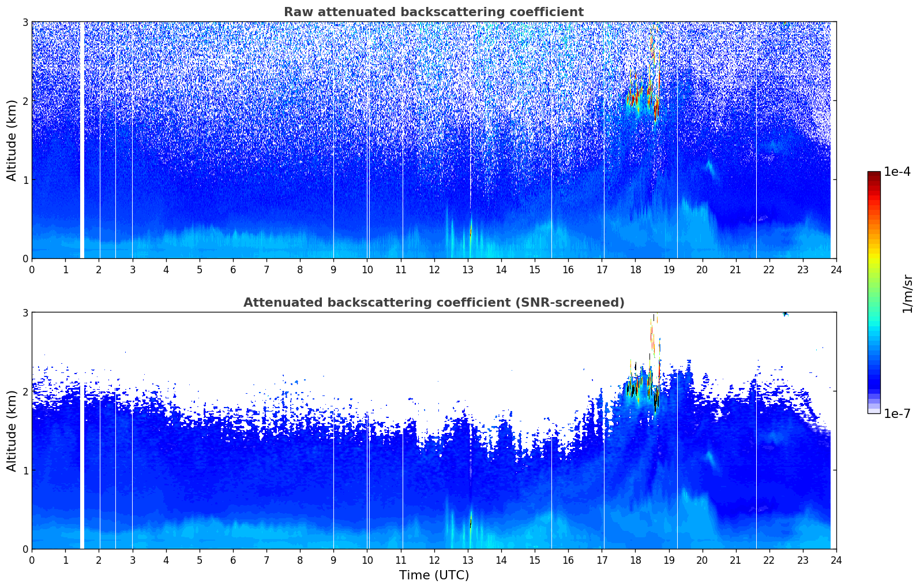This screenshot has width=920, height=588.
Task: Click the '2' altitude tick on the bottom plot
Action: point(25,391)
